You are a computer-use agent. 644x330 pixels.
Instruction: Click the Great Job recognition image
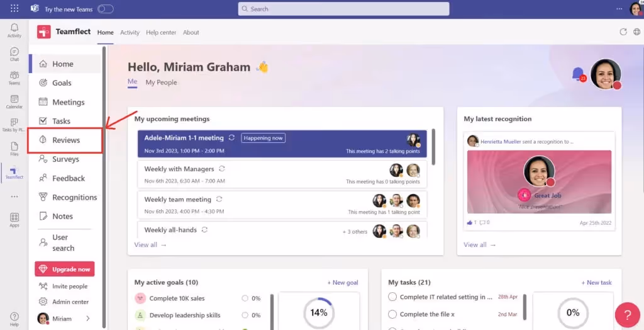click(x=539, y=182)
